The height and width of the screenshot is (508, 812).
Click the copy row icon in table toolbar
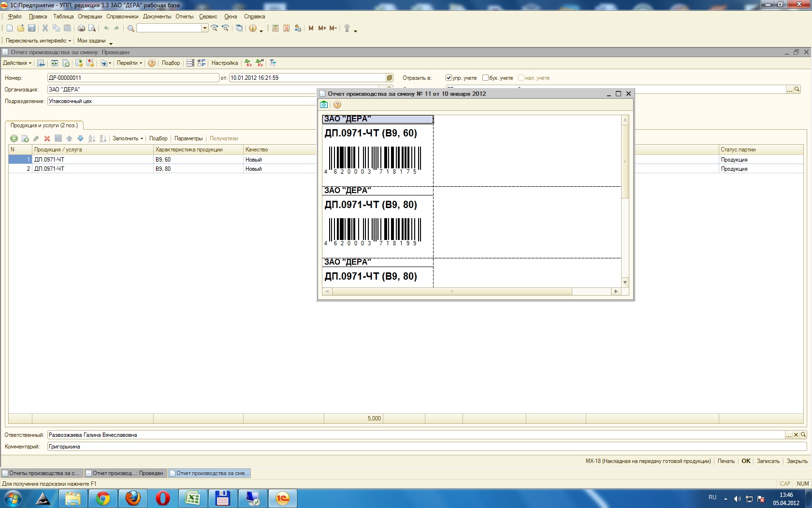[25, 138]
